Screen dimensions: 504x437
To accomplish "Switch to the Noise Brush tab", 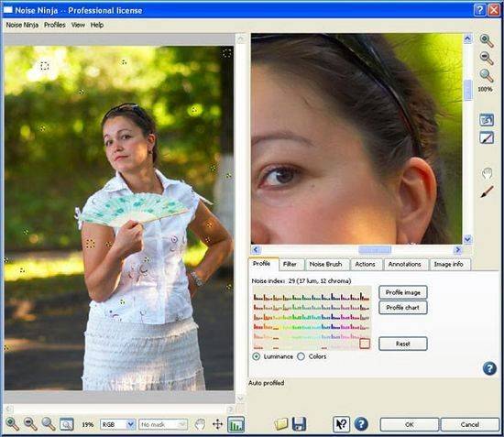I will (325, 264).
